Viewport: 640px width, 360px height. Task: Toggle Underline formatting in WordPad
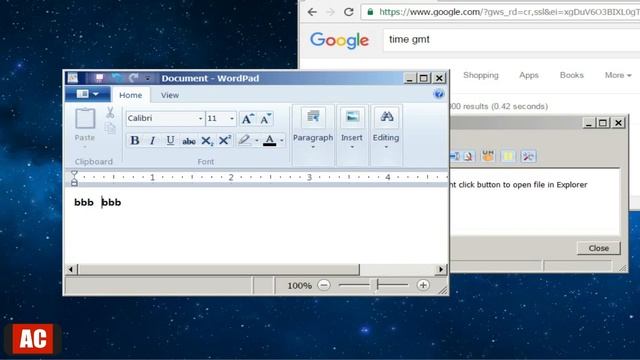(170, 140)
